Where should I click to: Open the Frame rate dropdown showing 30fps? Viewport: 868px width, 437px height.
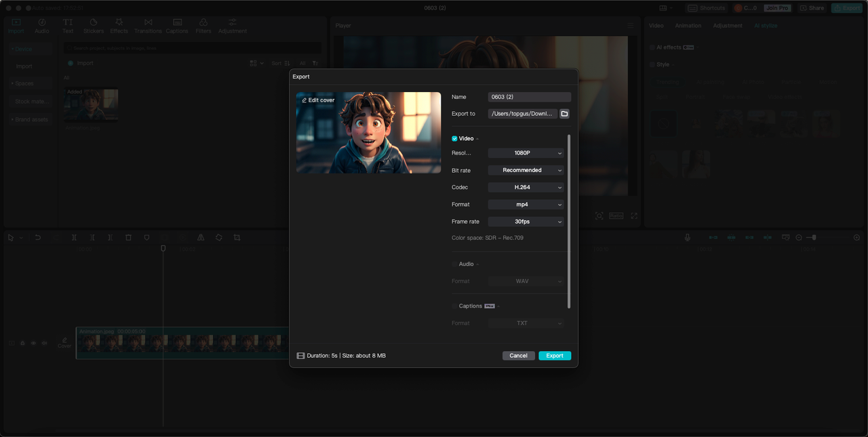pos(526,222)
